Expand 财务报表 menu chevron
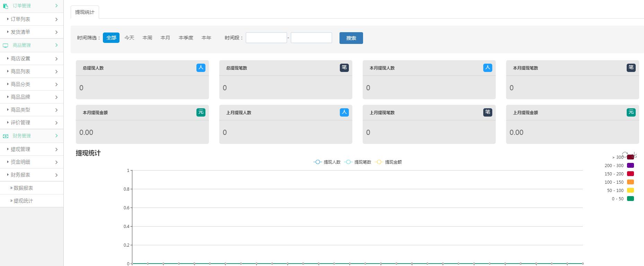 point(56,175)
